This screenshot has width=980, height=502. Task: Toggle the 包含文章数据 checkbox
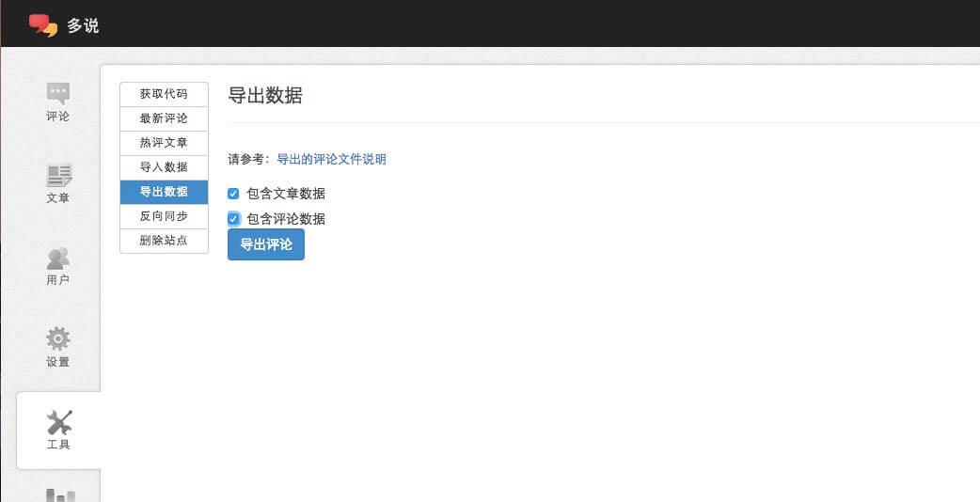click(x=233, y=194)
